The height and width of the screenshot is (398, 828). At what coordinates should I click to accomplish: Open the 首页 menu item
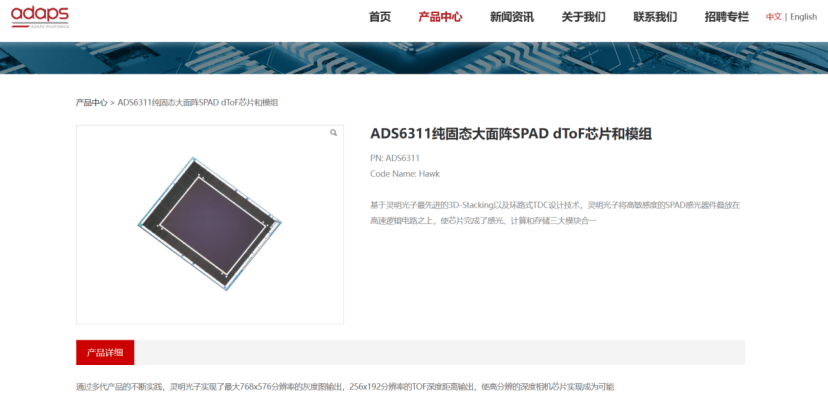click(380, 17)
